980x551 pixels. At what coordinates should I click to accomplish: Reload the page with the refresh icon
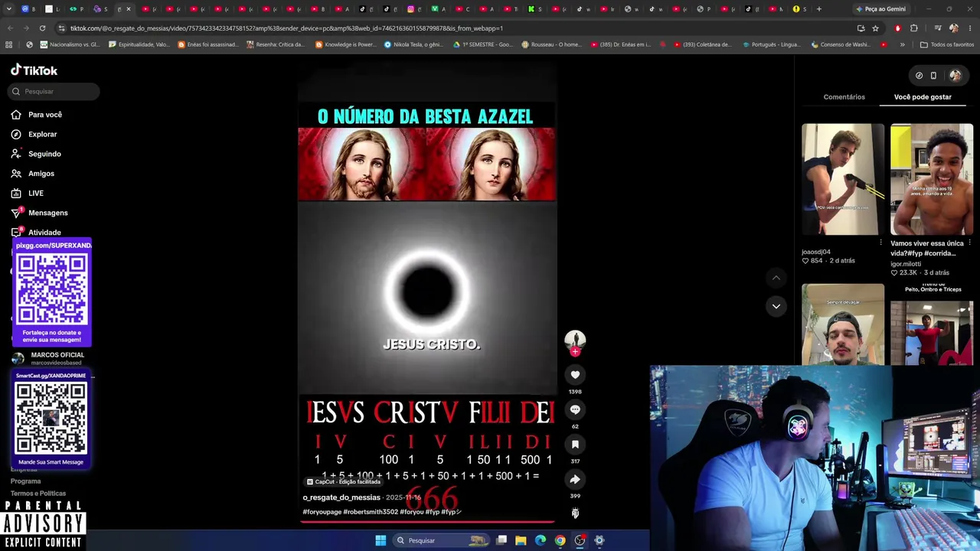[x=42, y=28]
